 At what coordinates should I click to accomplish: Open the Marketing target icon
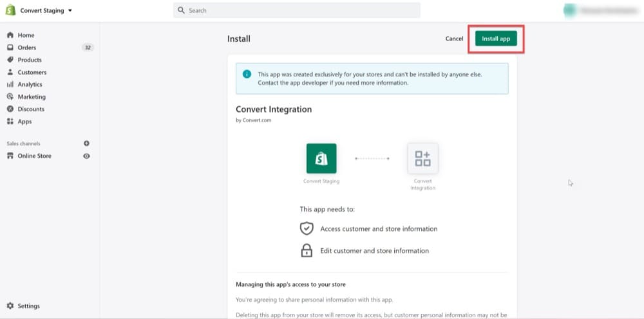coord(10,96)
